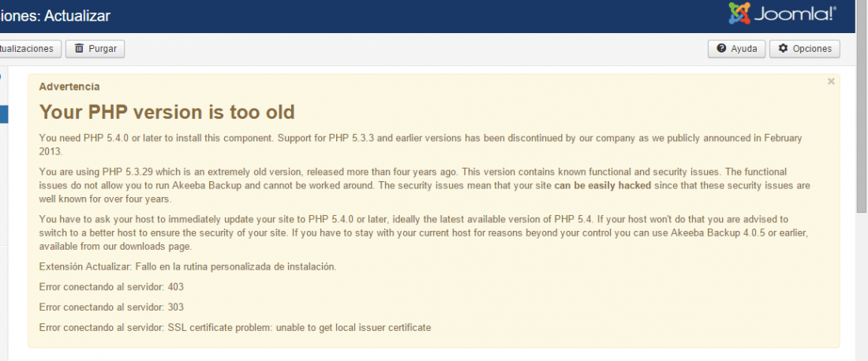Image resolution: width=868 pixels, height=361 pixels.
Task: Dismiss the Advertencia warning with the X
Action: (830, 82)
